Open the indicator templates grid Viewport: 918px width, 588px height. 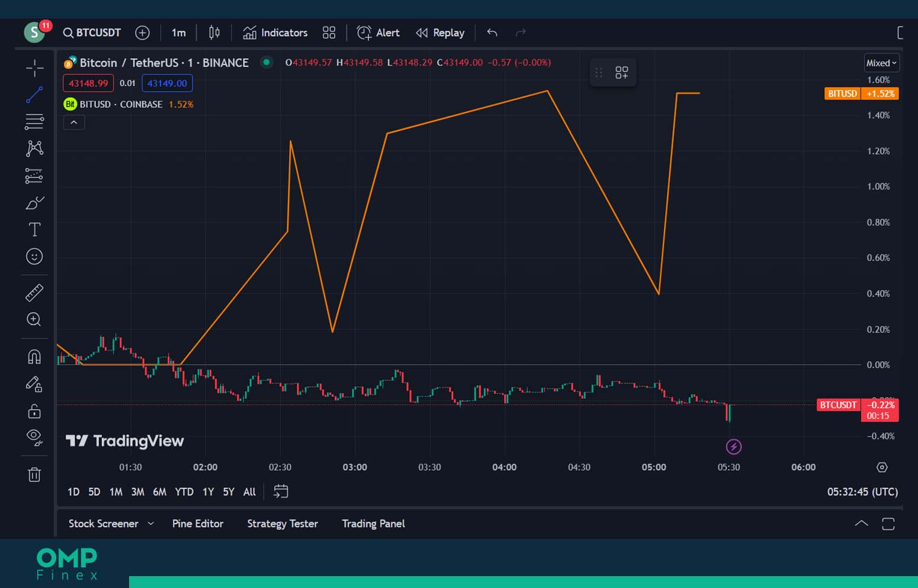[x=329, y=33]
